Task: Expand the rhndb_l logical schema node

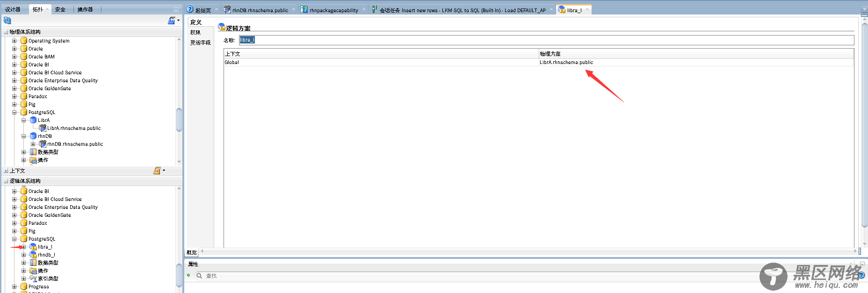Action: [24, 255]
